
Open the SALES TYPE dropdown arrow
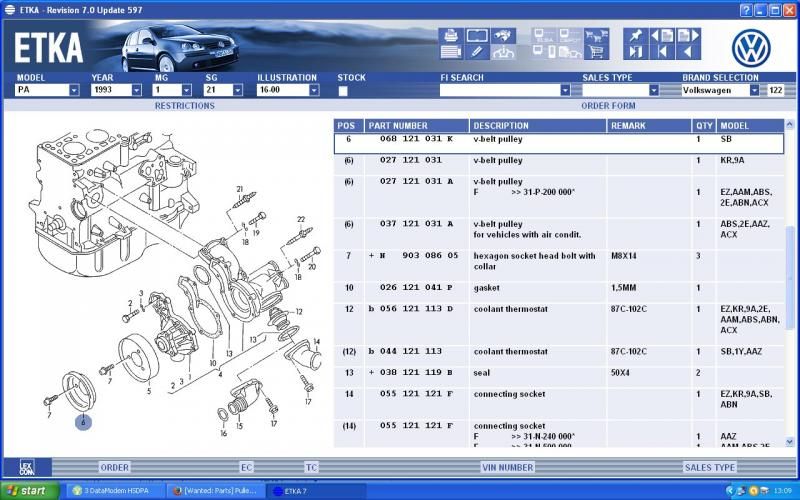654,90
